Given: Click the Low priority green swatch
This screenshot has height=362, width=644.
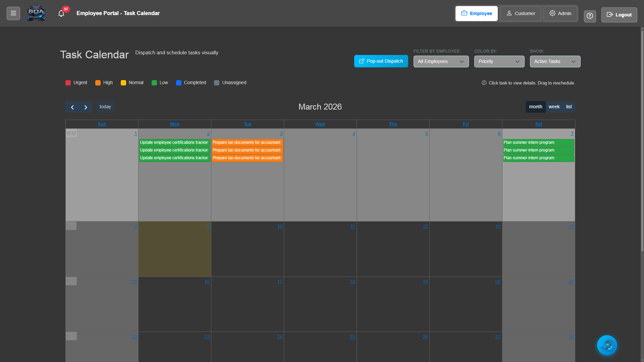Looking at the screenshot, I should pyautogui.click(x=154, y=82).
